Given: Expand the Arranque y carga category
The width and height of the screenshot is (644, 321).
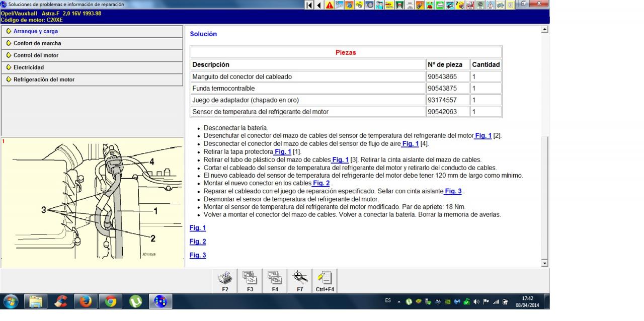Looking at the screenshot, I should pos(92,31).
